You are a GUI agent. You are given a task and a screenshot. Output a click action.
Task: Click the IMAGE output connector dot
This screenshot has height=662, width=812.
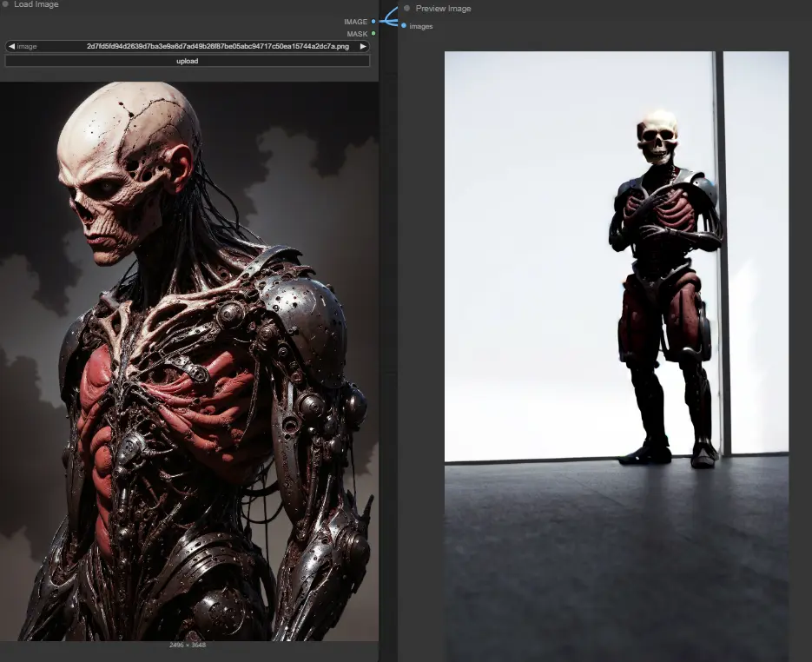pyautogui.click(x=373, y=22)
